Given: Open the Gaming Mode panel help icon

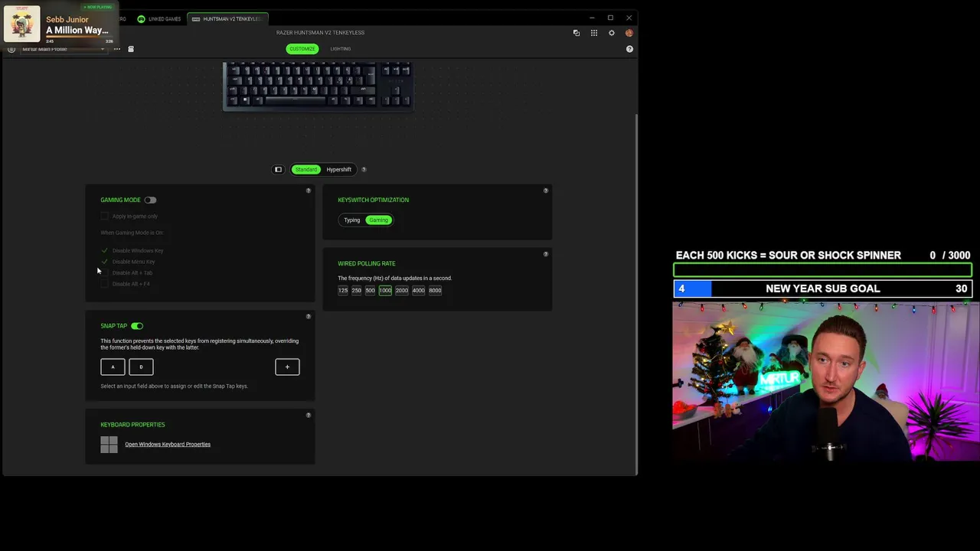Looking at the screenshot, I should point(309,191).
